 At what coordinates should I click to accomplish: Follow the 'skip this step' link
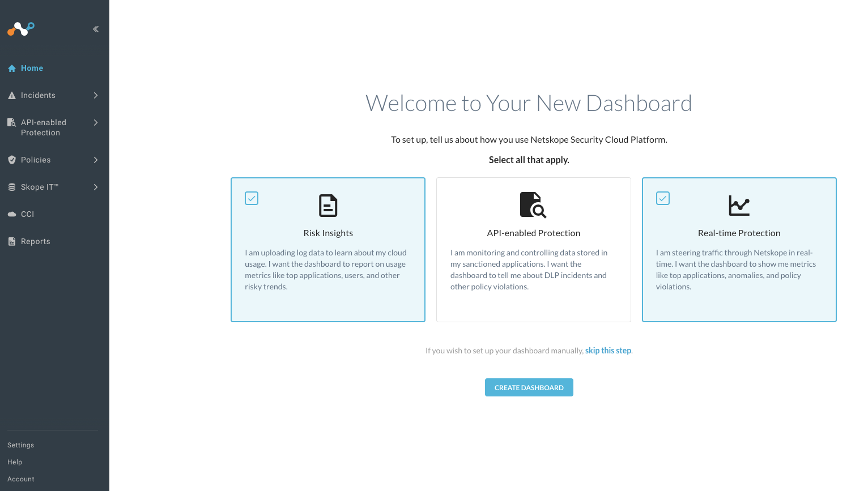pos(608,351)
